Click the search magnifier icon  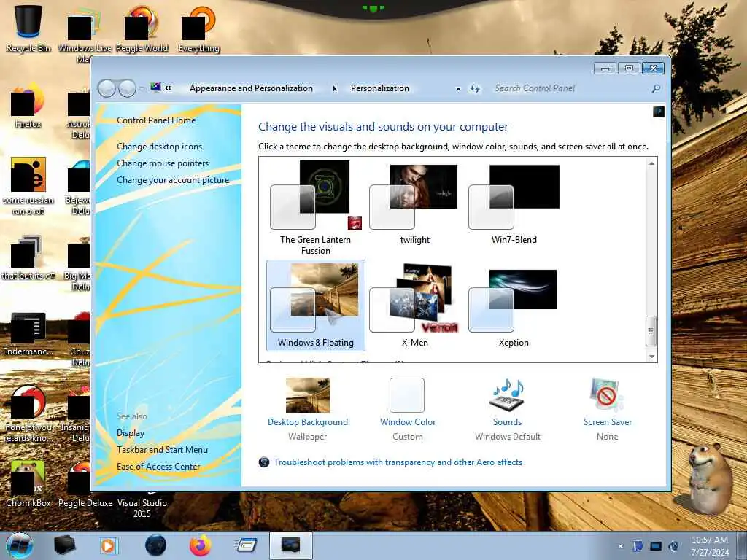pyautogui.click(x=656, y=88)
